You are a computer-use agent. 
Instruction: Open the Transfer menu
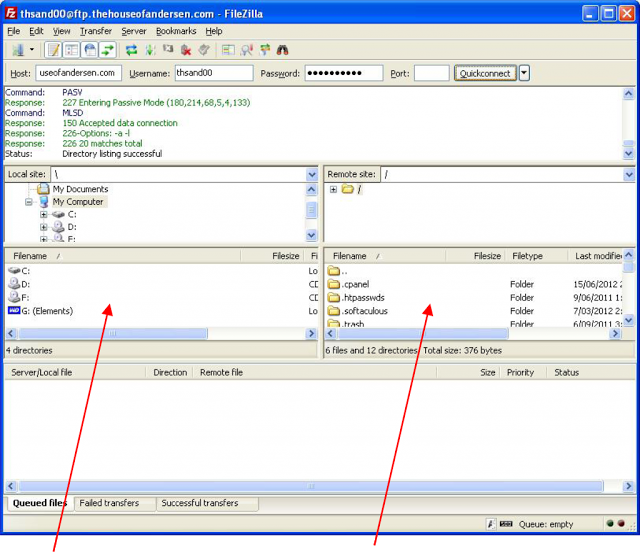pos(96,31)
